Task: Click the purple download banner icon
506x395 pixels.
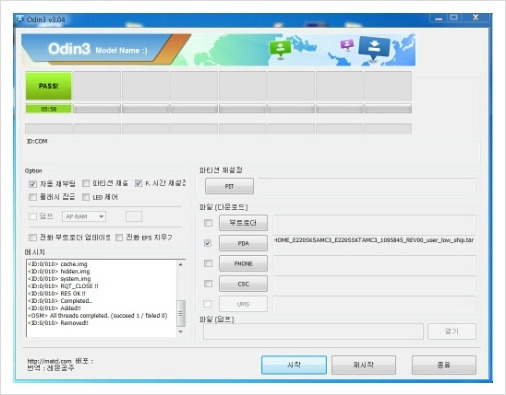Action: (x=347, y=45)
